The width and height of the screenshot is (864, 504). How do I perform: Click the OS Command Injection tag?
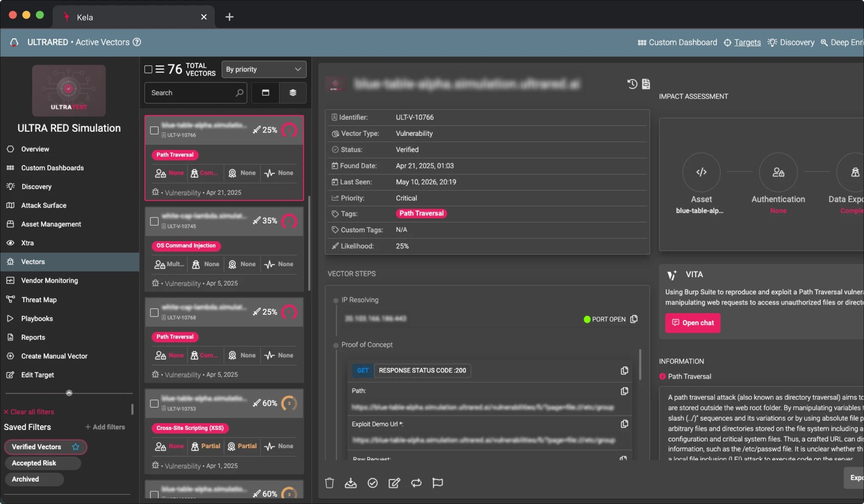tap(186, 245)
